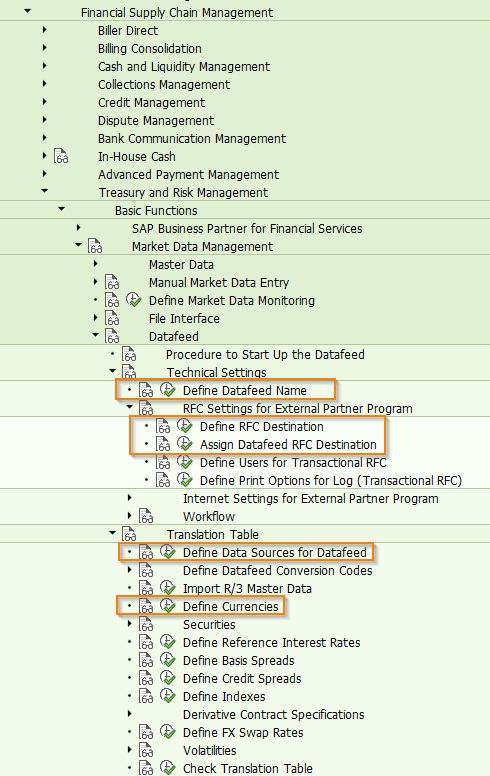Expand Internet Settings for External Partner Program
The height and width of the screenshot is (776, 490).
pos(130,498)
